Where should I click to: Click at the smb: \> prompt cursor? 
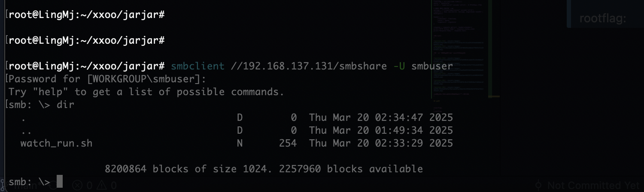coord(60,181)
